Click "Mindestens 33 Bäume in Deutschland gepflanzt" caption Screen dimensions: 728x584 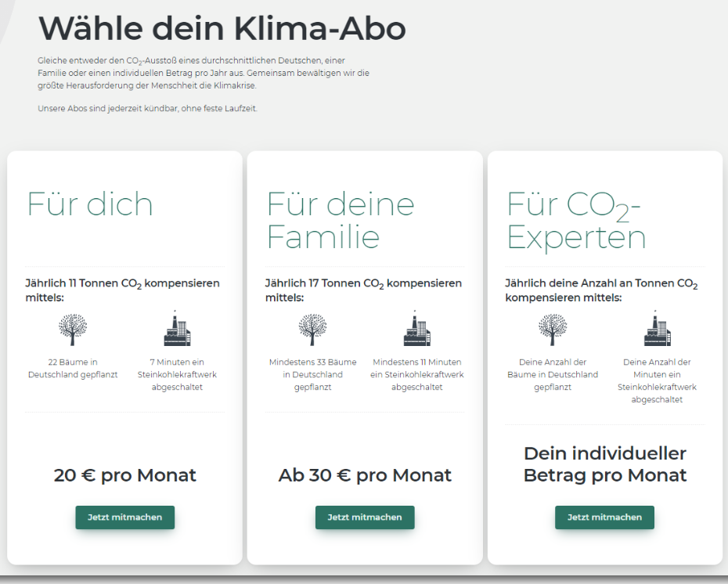pos(312,374)
